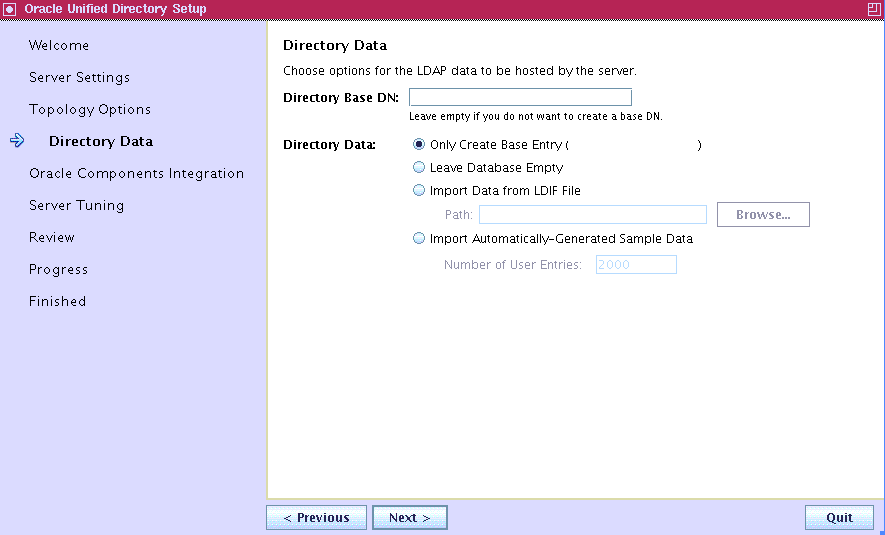Open the Browse... file chooser button
The width and height of the screenshot is (885, 535).
tap(763, 214)
